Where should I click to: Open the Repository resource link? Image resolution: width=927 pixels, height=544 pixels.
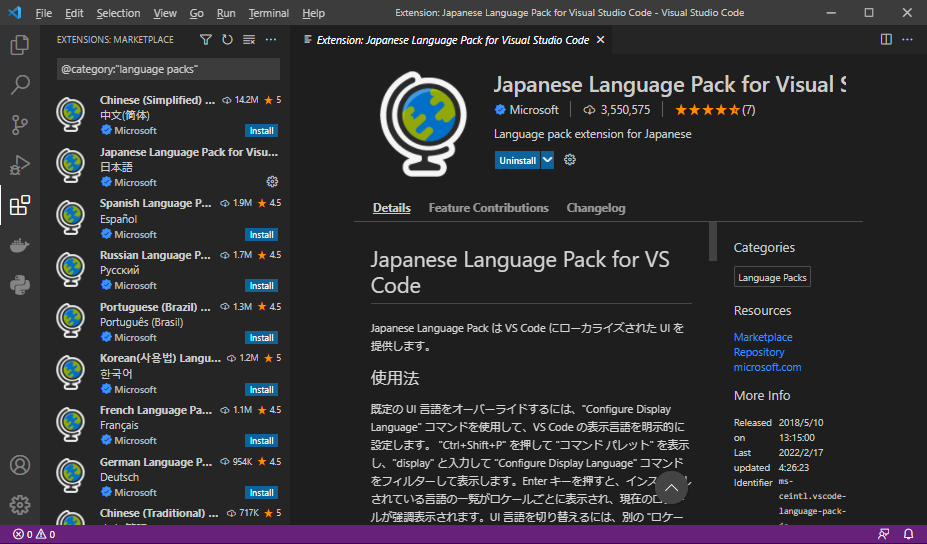[x=759, y=352]
